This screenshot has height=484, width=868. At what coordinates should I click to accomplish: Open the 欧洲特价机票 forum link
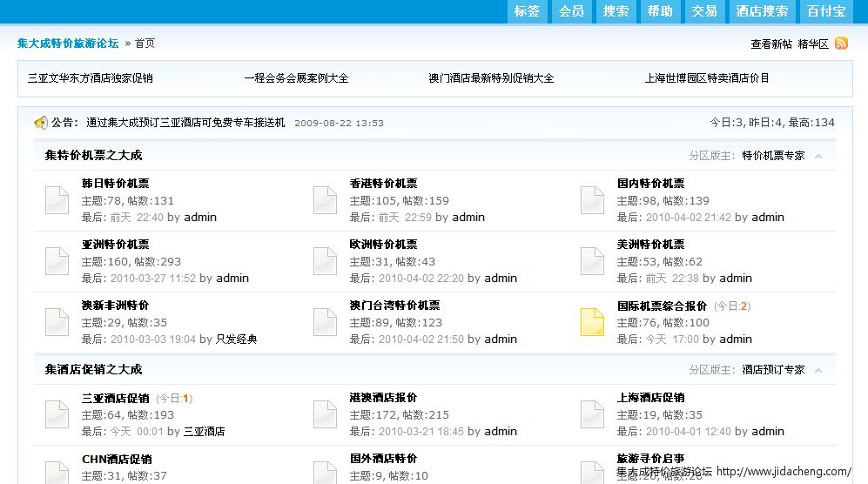(x=383, y=245)
